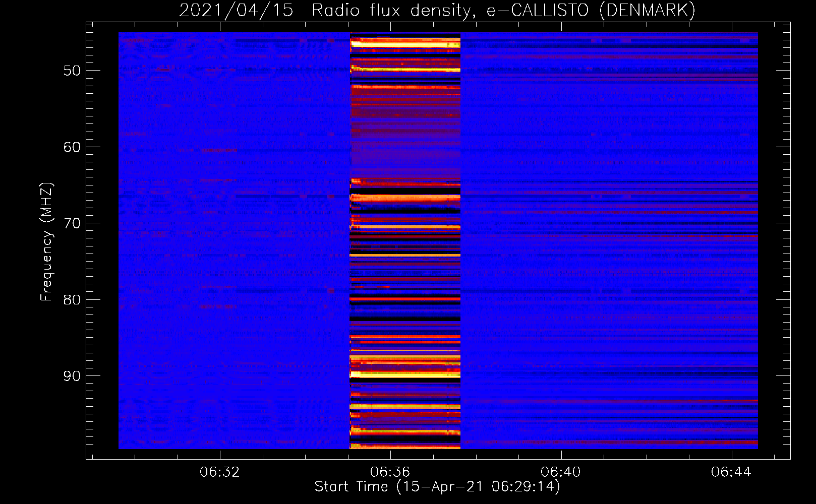Viewport: 816px width, 504px height.
Task: Click the bright yellow band near 90 MHz
Action: click(405, 374)
